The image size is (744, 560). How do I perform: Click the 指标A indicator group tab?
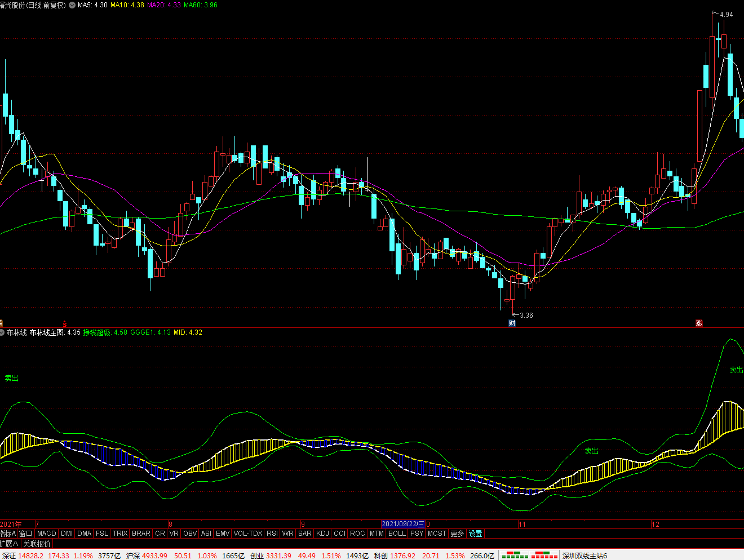tap(8, 534)
